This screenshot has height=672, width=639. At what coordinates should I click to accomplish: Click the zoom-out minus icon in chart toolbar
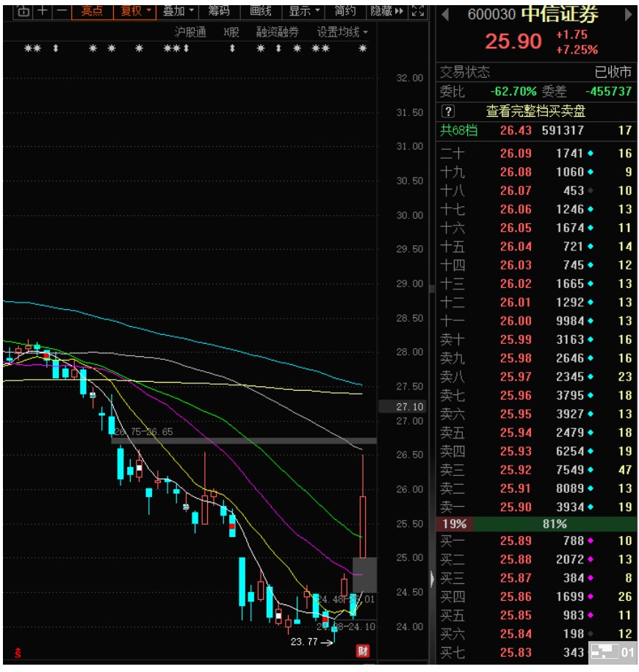pyautogui.click(x=62, y=11)
